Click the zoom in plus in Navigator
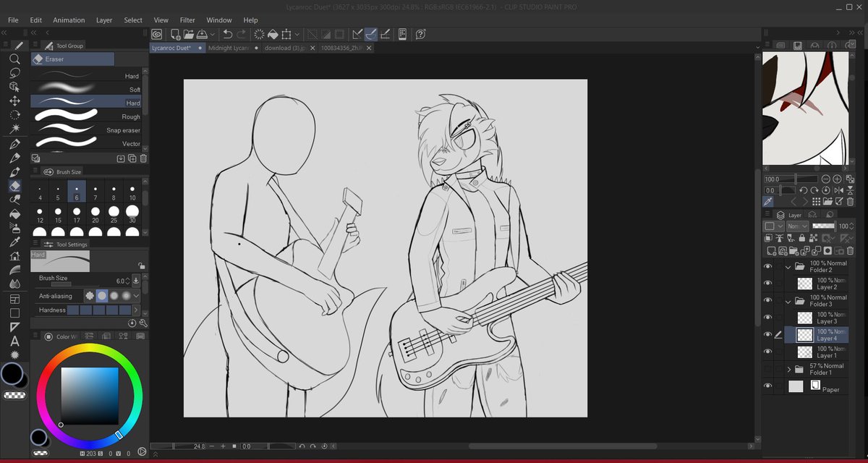 coord(837,179)
